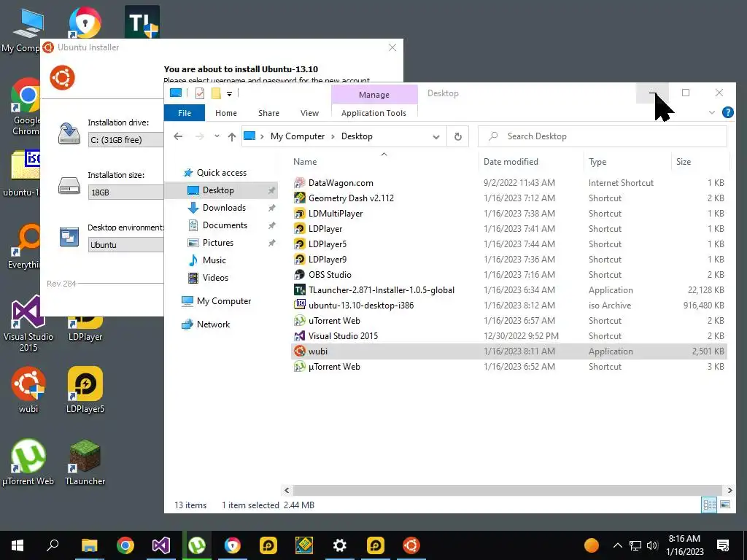Select the DataWagon.com internet shortcut icon
747x560 pixels.
coord(300,183)
